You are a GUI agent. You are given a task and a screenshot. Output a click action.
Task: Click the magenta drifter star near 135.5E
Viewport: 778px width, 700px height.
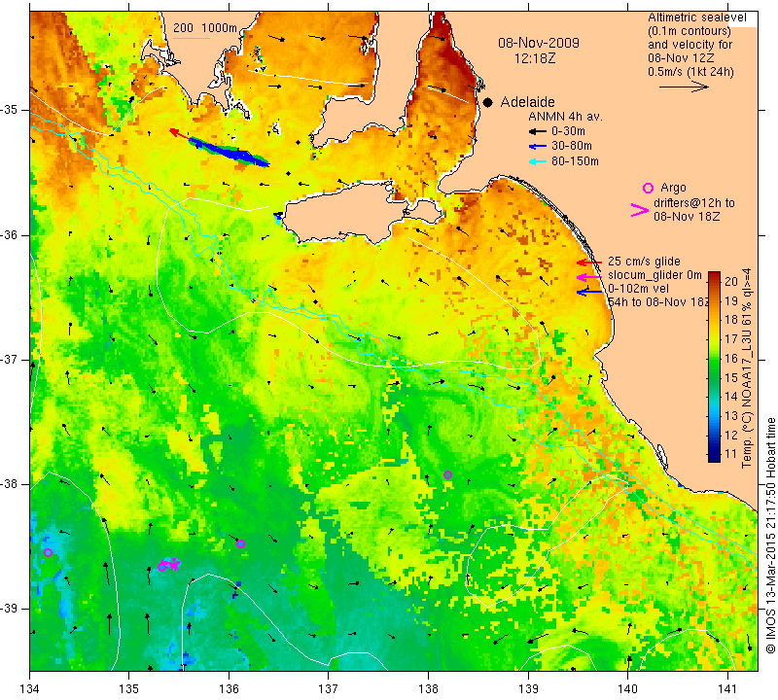pos(175,564)
